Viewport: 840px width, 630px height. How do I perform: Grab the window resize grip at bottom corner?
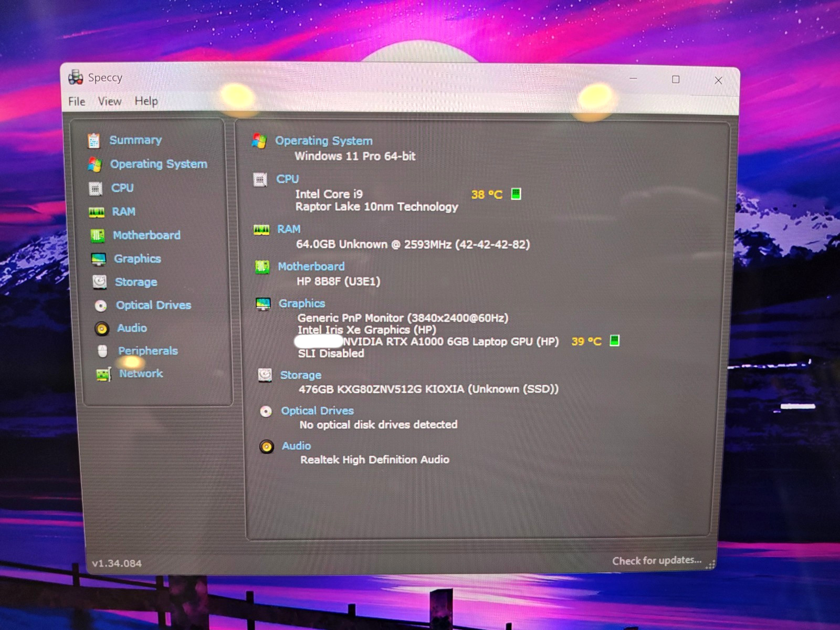[x=710, y=565]
